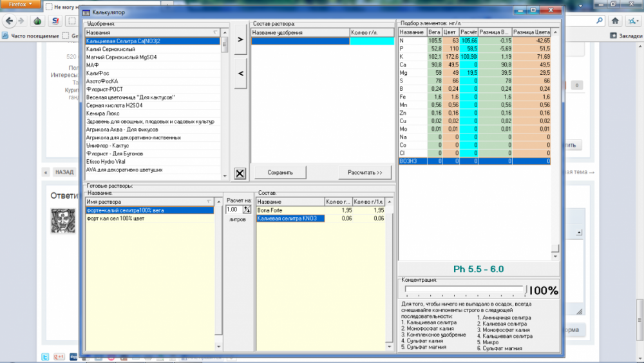Image resolution: width=644 pixels, height=363 pixels.
Task: Click sort arrow in Имя раствора header
Action: click(209, 202)
